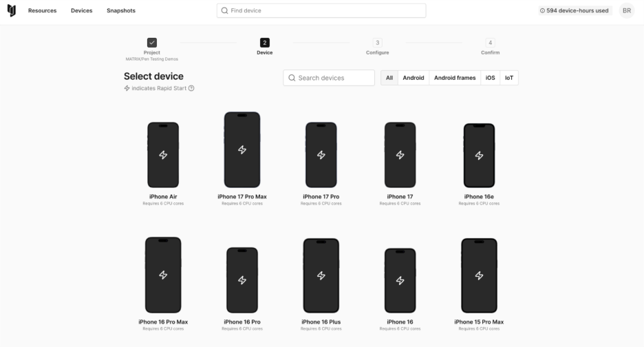
Task: Click the 594 device-hours used badge
Action: [574, 11]
